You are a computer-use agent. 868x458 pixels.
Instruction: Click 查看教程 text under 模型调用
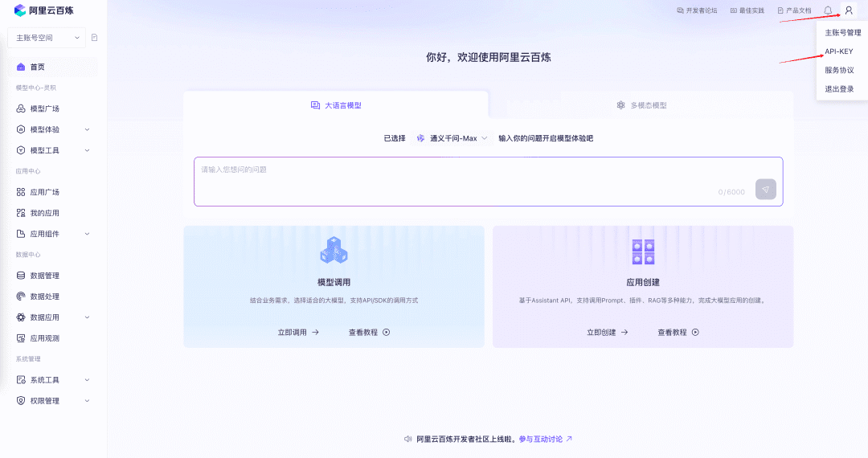tap(363, 333)
